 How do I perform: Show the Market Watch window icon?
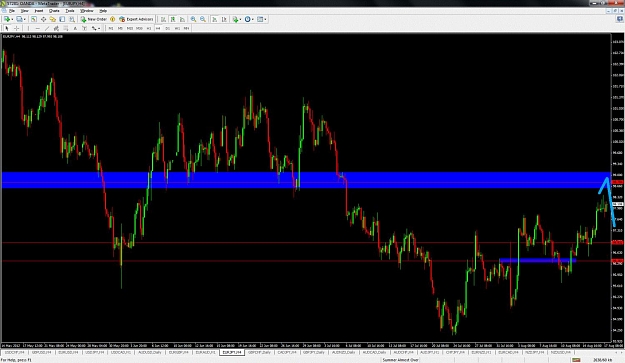(34, 19)
